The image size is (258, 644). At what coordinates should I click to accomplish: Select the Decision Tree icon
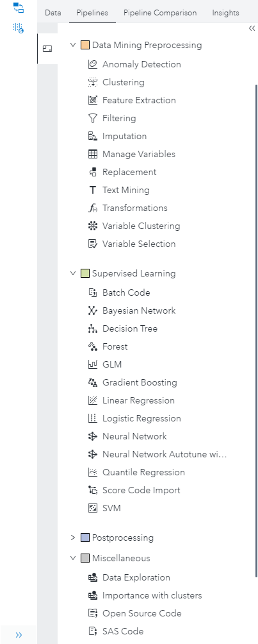(x=93, y=328)
